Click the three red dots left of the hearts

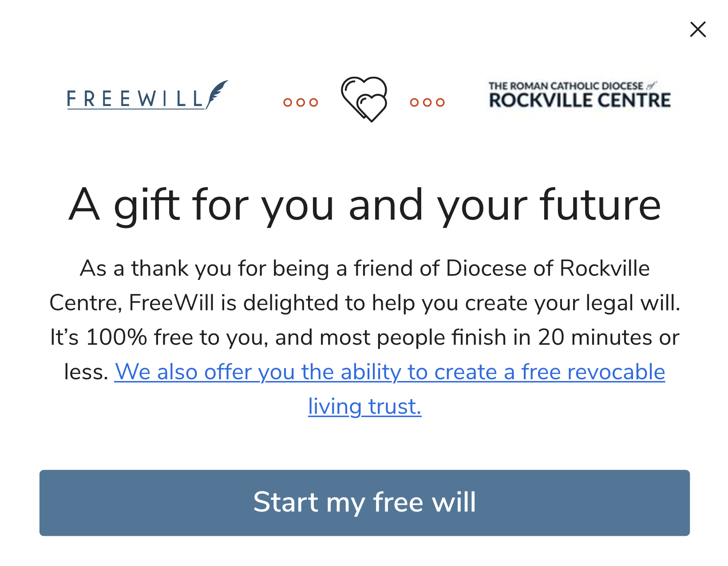tap(301, 102)
